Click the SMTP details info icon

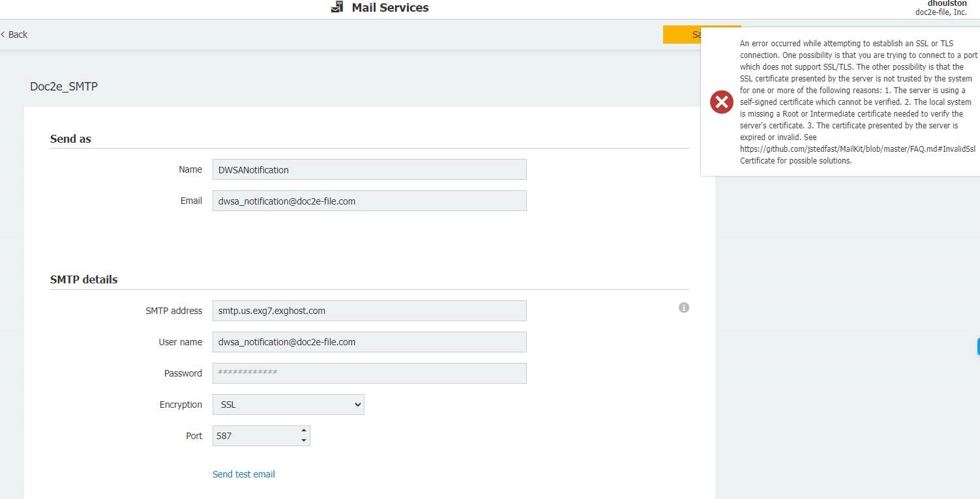point(683,307)
